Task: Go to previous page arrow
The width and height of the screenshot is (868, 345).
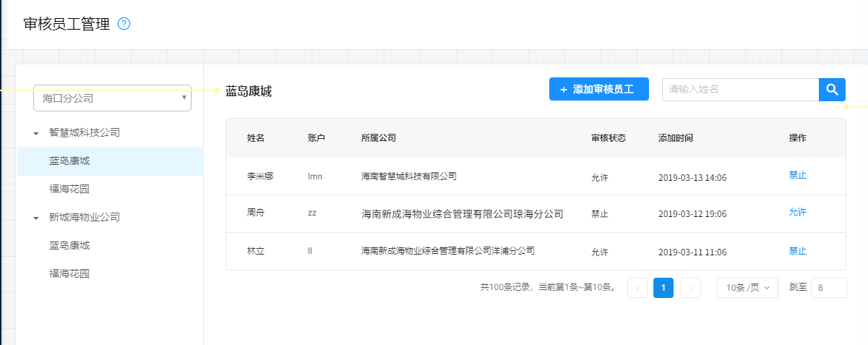Action: [x=637, y=288]
